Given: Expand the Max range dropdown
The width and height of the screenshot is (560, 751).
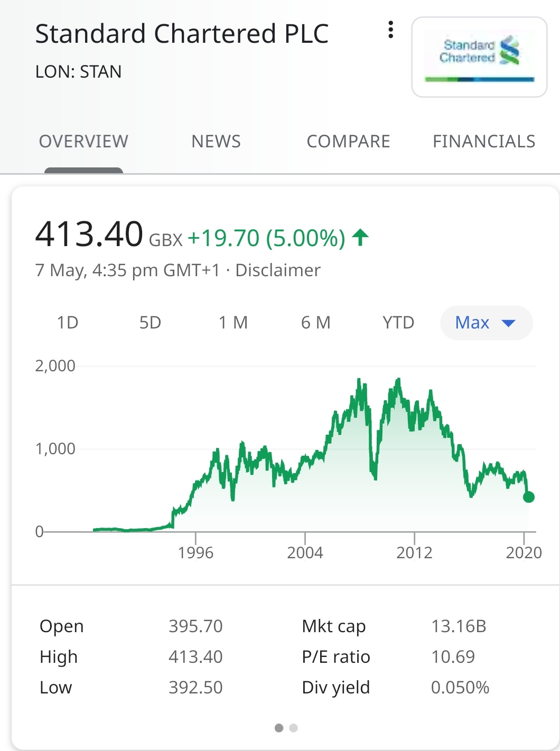Looking at the screenshot, I should (473, 323).
